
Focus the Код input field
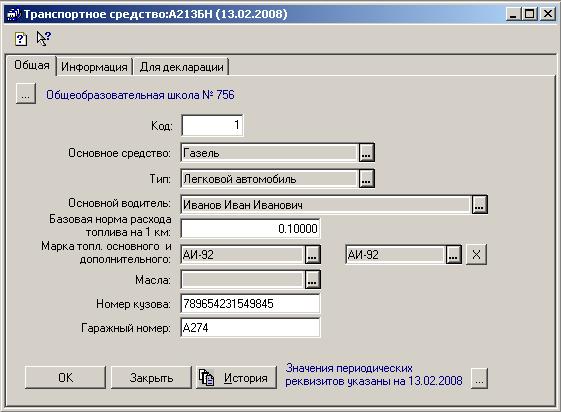212,125
